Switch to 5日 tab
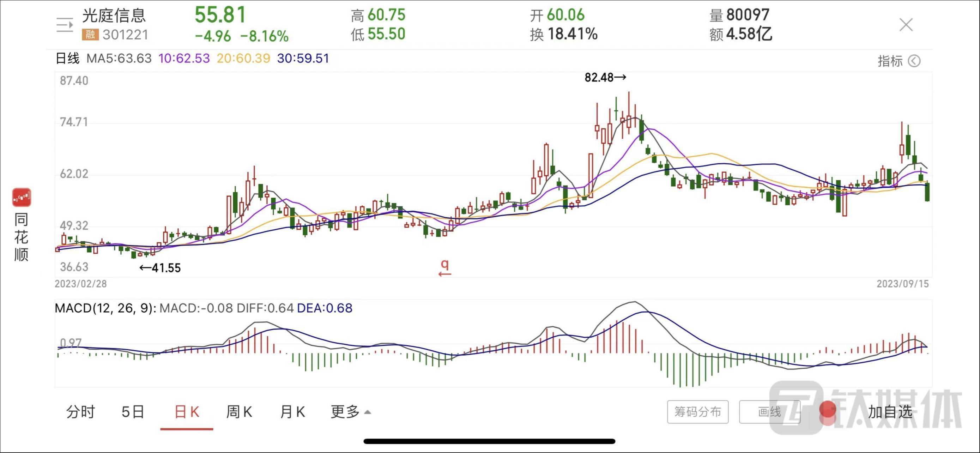Image resolution: width=980 pixels, height=453 pixels. pos(133,412)
